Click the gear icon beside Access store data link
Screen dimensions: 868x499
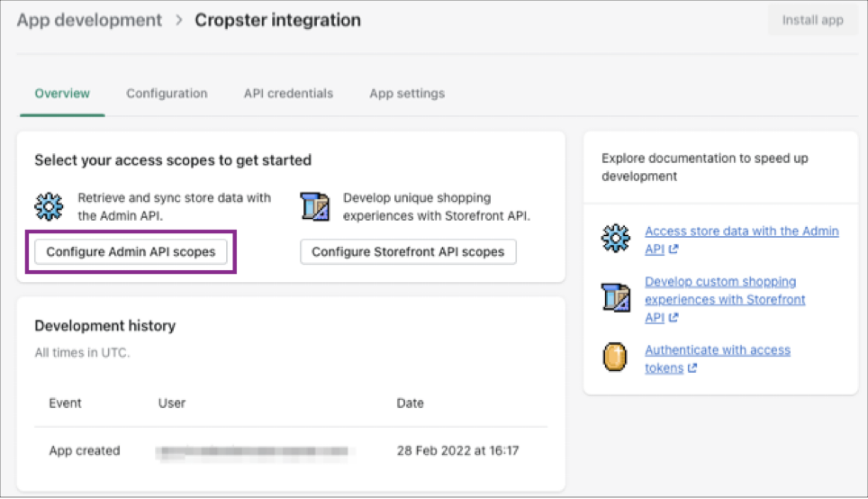pyautogui.click(x=616, y=239)
